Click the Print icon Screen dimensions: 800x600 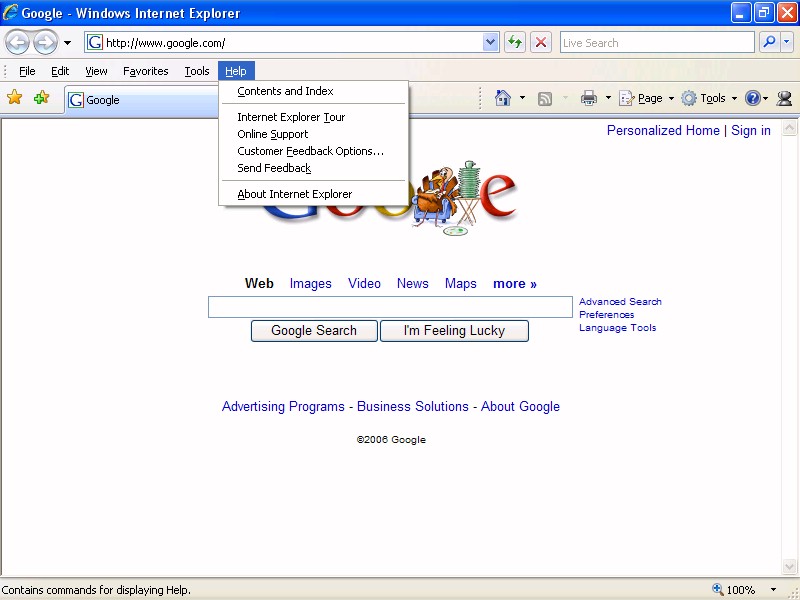589,98
